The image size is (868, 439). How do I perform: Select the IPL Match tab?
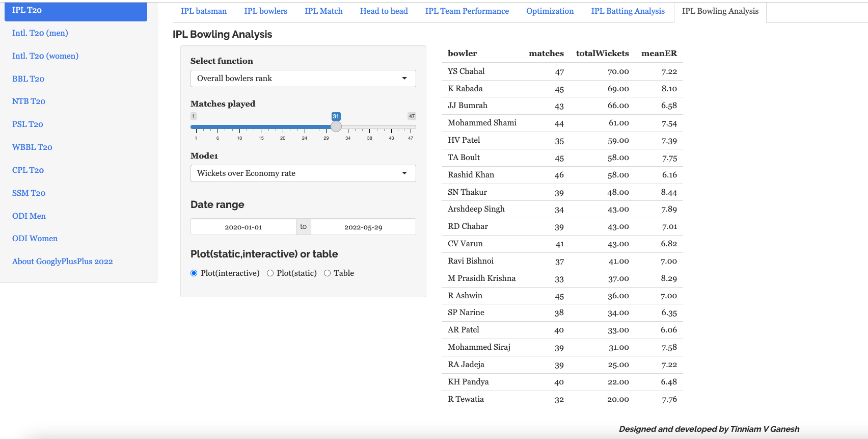coord(323,11)
